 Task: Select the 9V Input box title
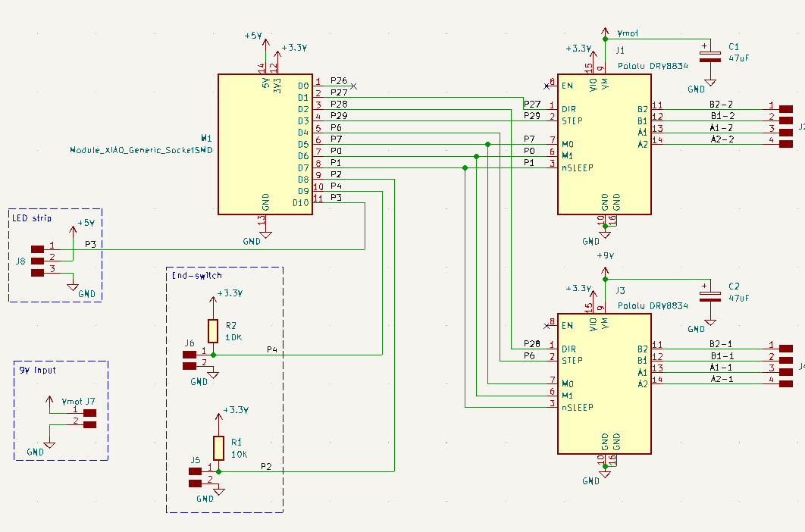pyautogui.click(x=37, y=371)
